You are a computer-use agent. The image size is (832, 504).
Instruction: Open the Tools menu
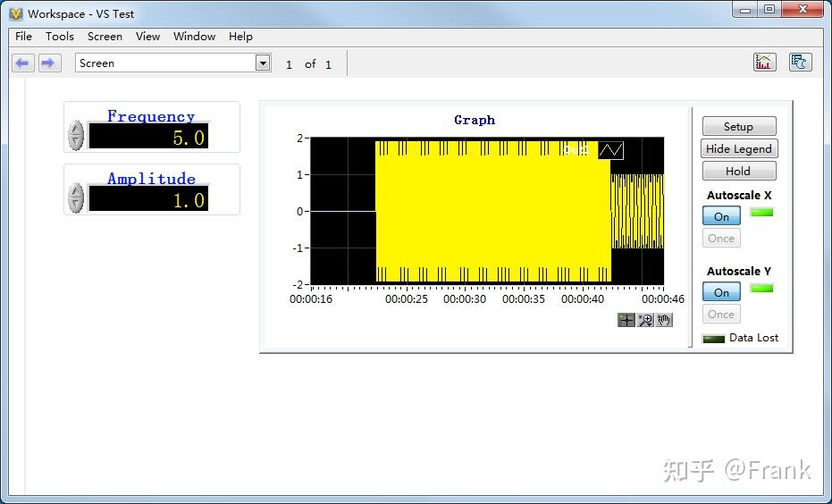[x=60, y=37]
